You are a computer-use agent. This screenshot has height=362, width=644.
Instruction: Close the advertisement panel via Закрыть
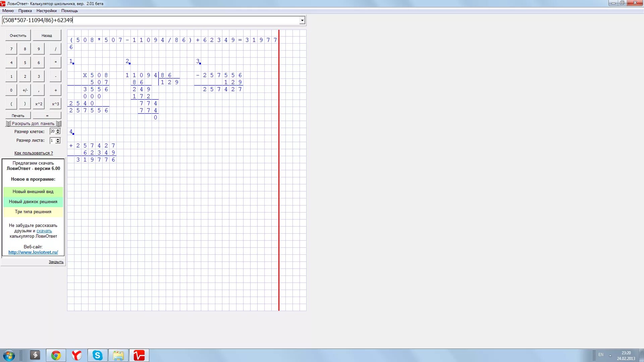[x=56, y=262]
